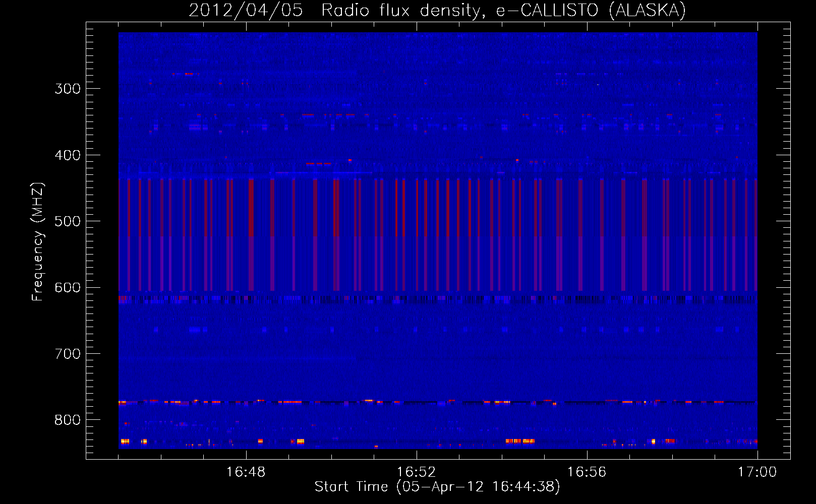Viewport: 816px width, 504px height.
Task: Click the 400 frequency axis label
Action: pyautogui.click(x=68, y=155)
